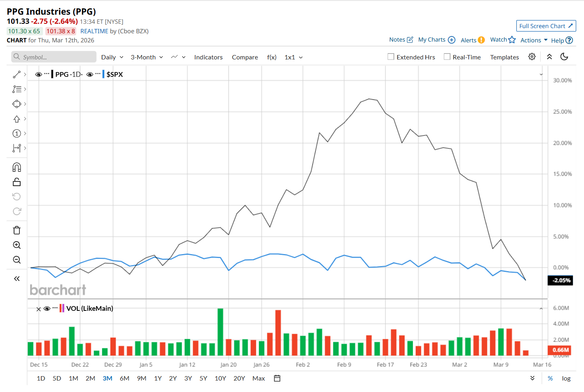Open the 3-Month period dropdown

pyautogui.click(x=147, y=57)
